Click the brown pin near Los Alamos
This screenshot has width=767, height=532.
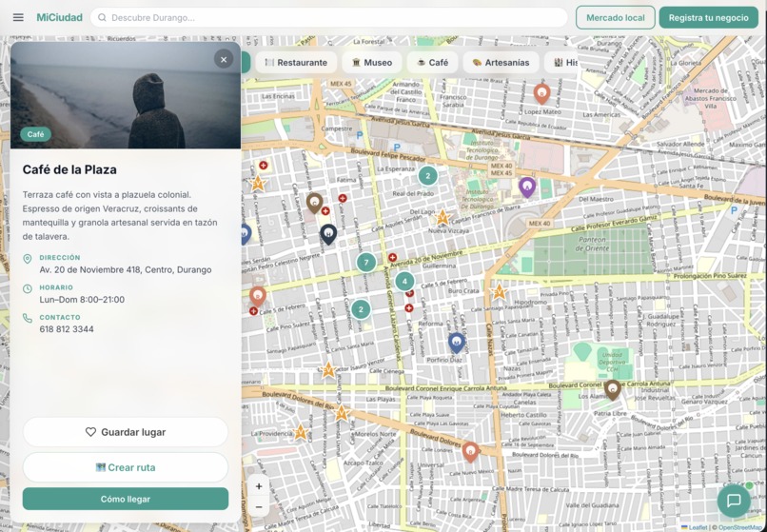point(613,389)
